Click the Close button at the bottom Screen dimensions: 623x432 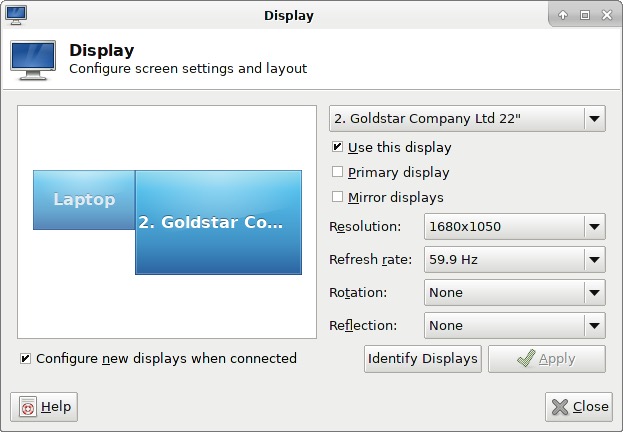click(579, 407)
